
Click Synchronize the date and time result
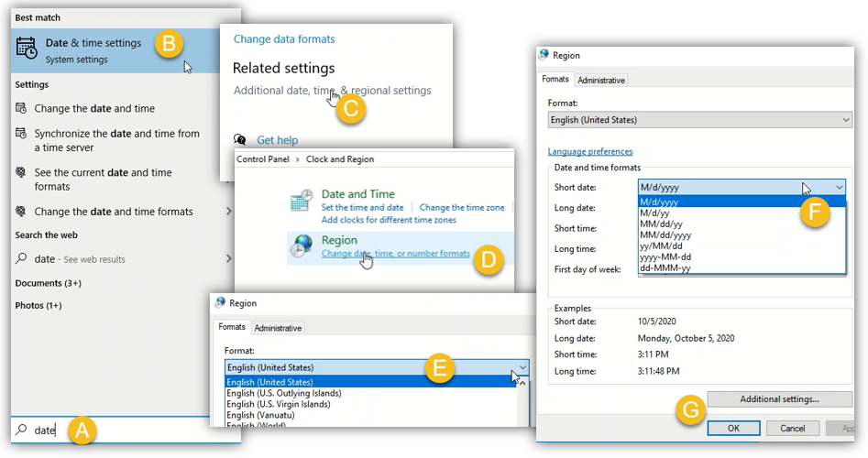(116, 140)
